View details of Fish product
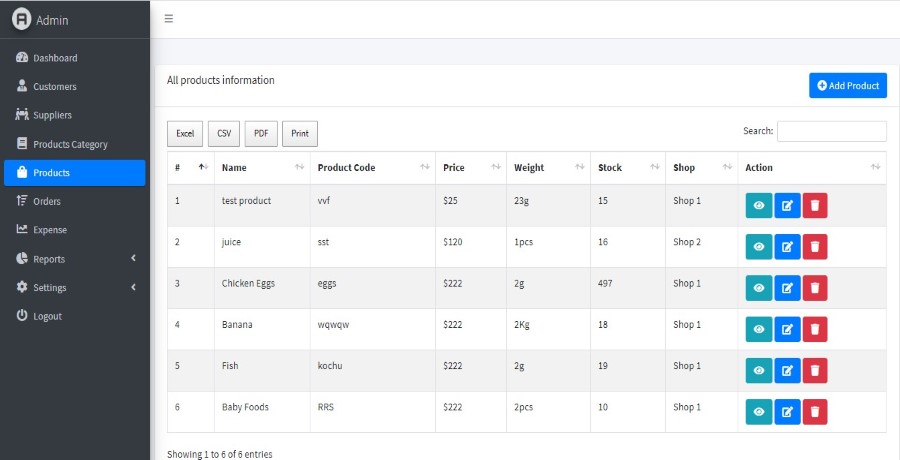This screenshot has height=460, width=900. 759,371
